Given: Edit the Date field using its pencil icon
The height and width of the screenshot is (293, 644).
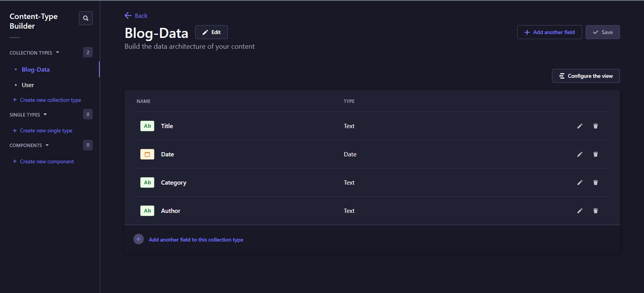Looking at the screenshot, I should click(580, 154).
